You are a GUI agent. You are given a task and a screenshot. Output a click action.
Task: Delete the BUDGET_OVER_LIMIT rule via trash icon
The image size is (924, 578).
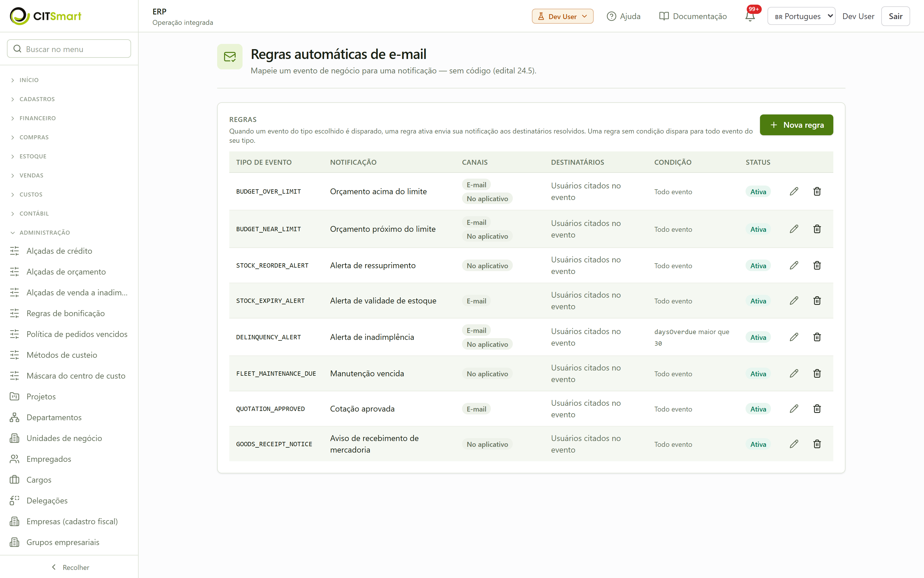[x=817, y=192]
